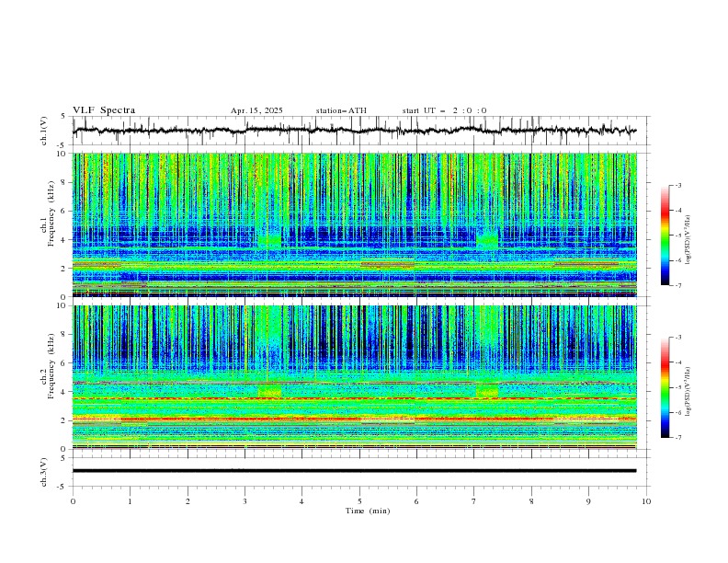Image resolution: width=728 pixels, height=563 pixels.
Task: Click the ch.1 voltage waveform trace
Action: coord(354,131)
